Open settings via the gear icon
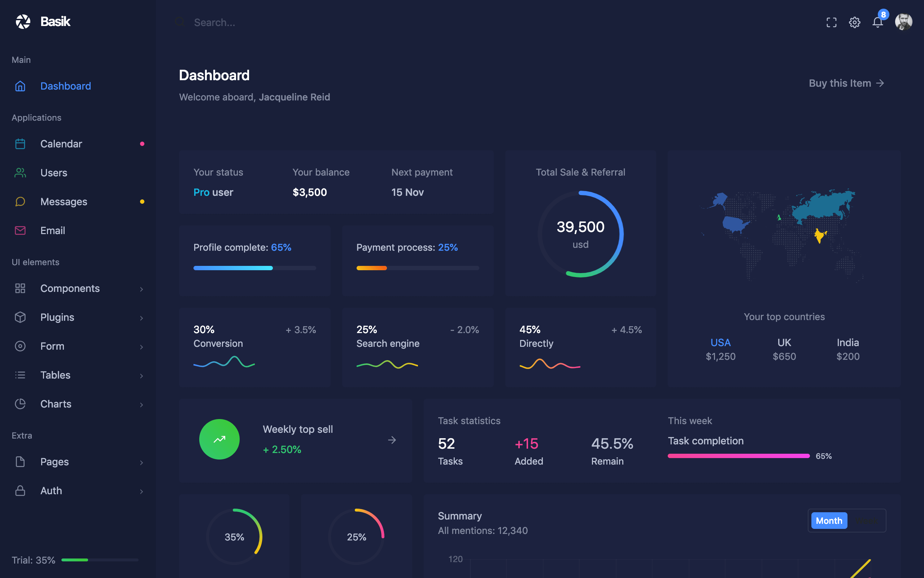Screen dimensions: 924x578 [854, 22]
